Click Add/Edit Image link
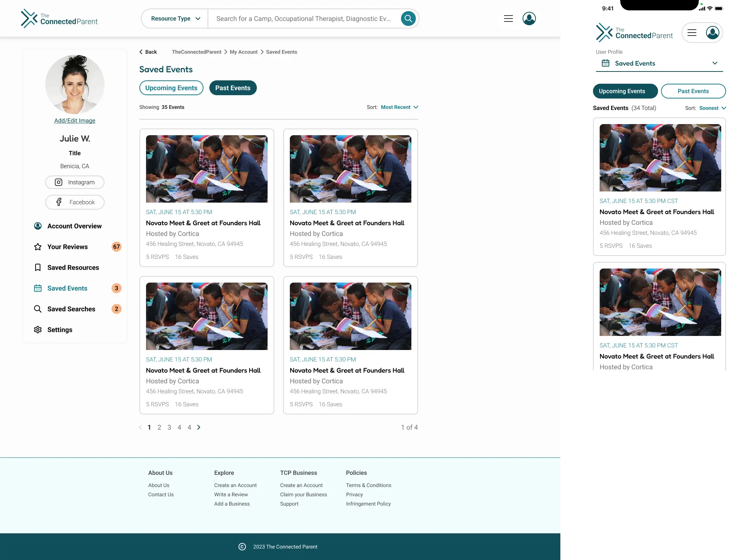Image resolution: width=729 pixels, height=560 pixels. click(x=75, y=121)
